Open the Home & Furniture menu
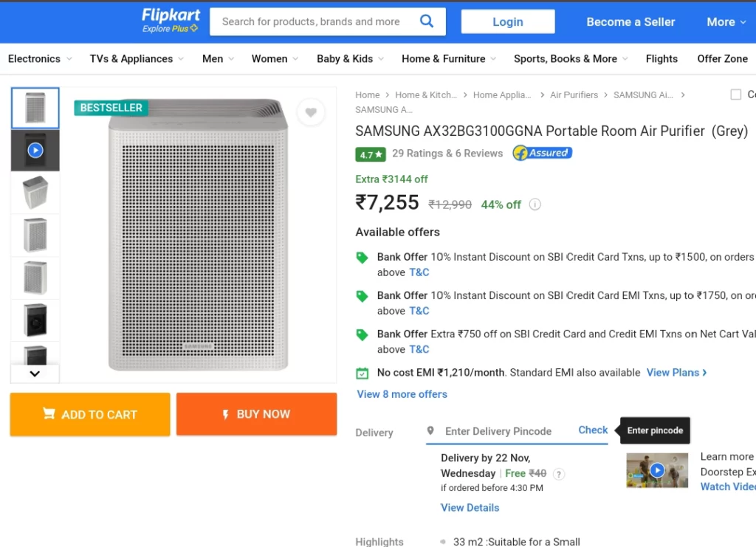The height and width of the screenshot is (547, 756). pyautogui.click(x=448, y=59)
